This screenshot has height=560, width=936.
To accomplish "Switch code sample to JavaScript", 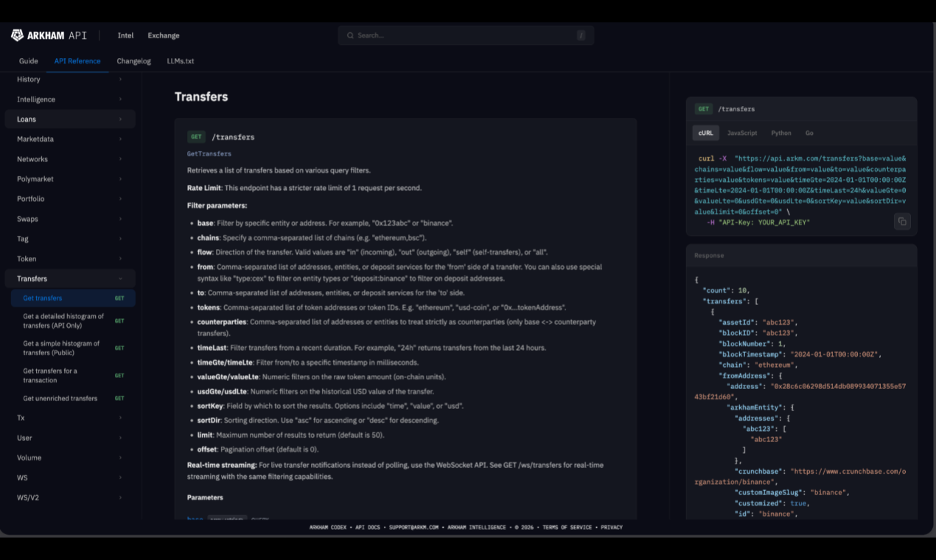I will [742, 133].
